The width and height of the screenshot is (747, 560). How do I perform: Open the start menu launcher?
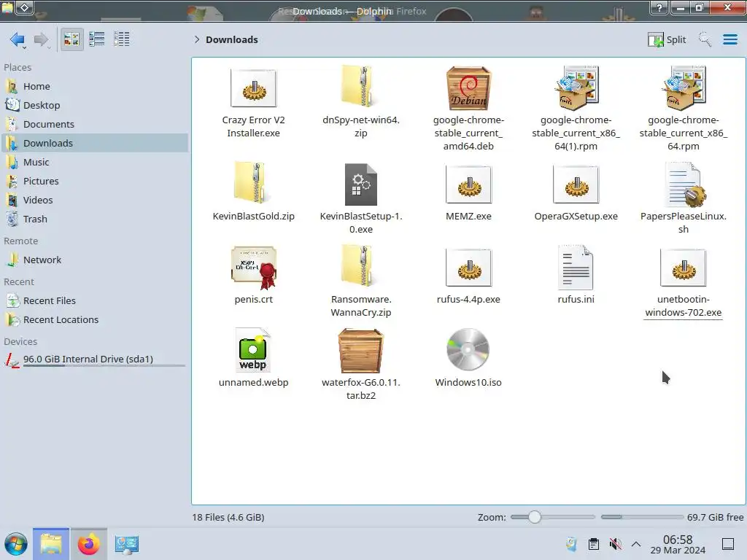click(x=16, y=544)
